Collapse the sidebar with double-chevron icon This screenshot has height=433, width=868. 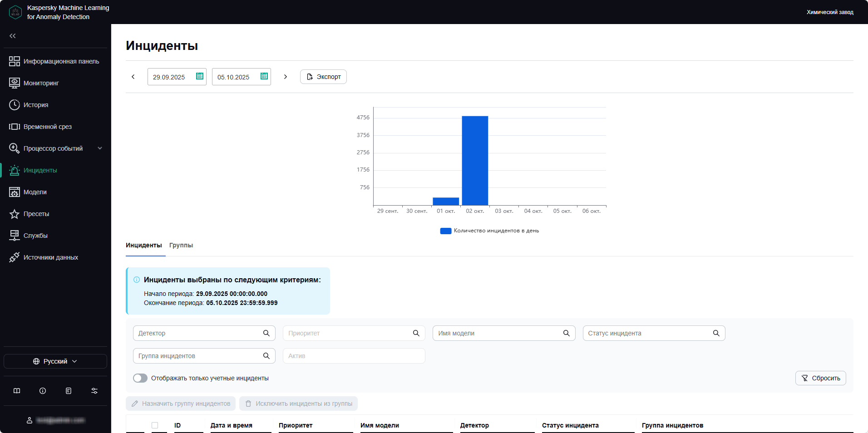coord(13,36)
